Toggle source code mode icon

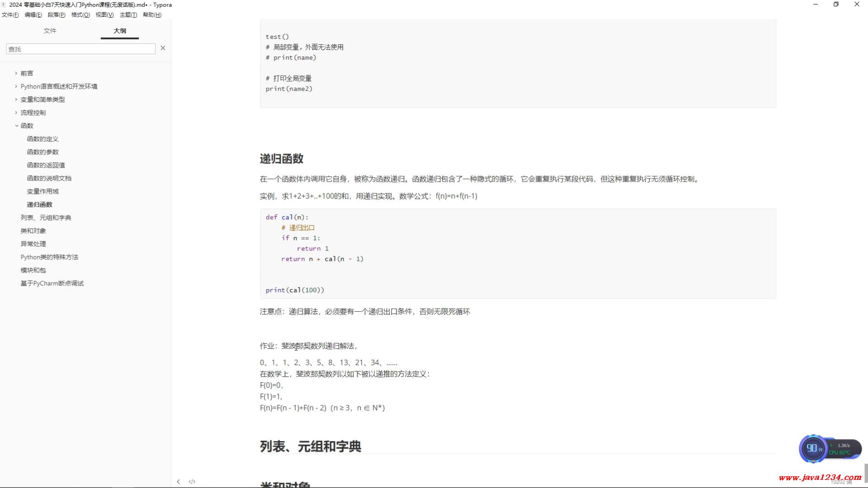coord(192,482)
